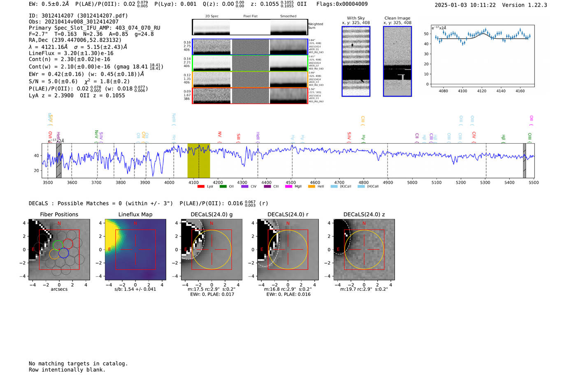The height and width of the screenshot is (392, 576).
Task: Click the 2025-01-03 10:11:22 timestamp
Action: (x=465, y=5)
